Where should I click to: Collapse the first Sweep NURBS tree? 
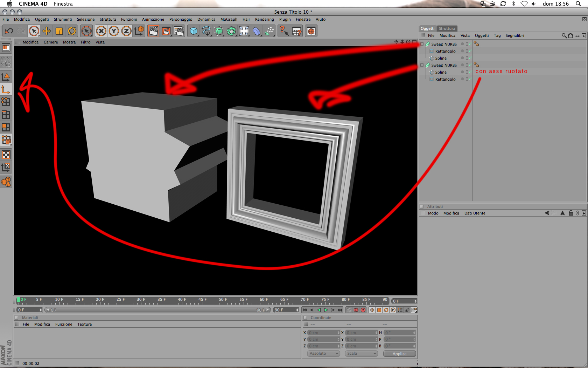coord(422,44)
